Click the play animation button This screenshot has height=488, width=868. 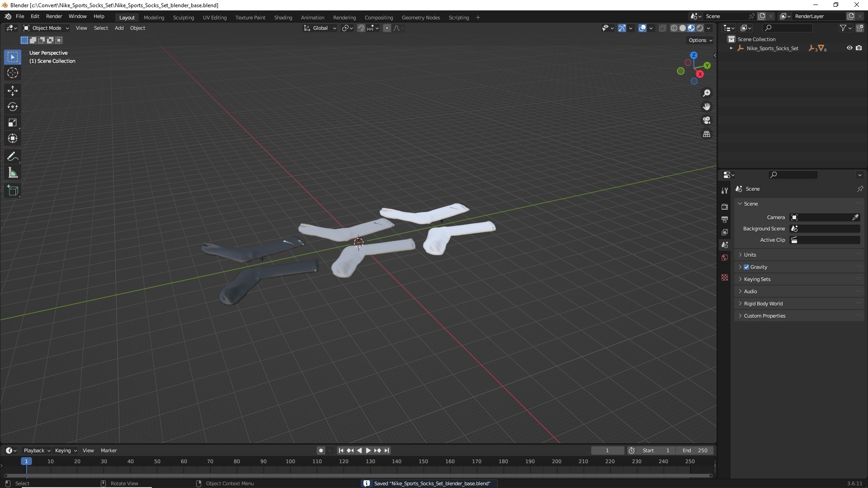pos(368,450)
